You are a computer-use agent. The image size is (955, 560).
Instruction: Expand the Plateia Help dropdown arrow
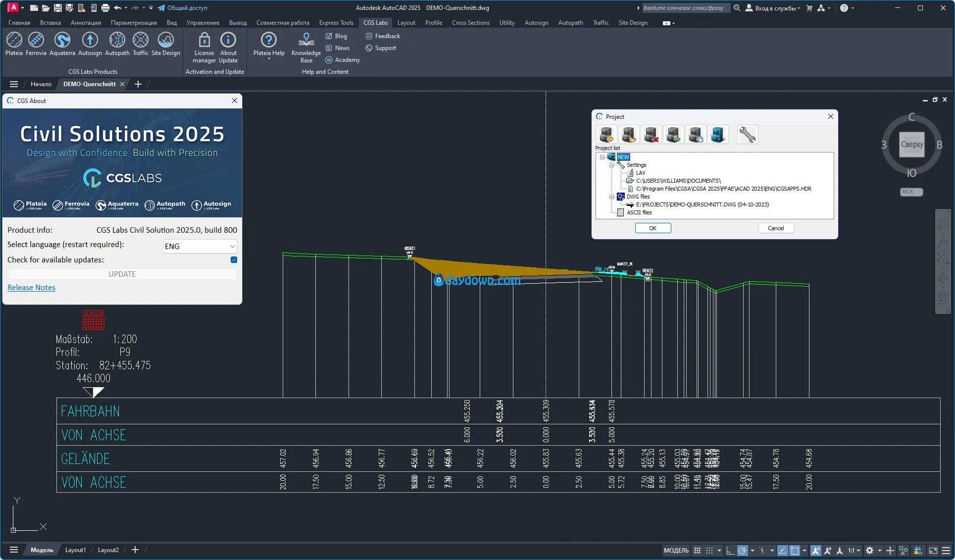269,59
